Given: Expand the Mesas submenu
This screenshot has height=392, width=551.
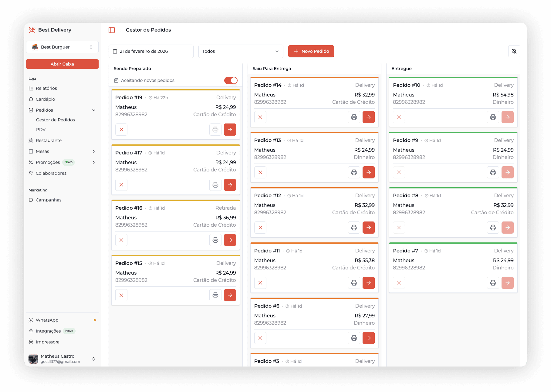Looking at the screenshot, I should (94, 151).
